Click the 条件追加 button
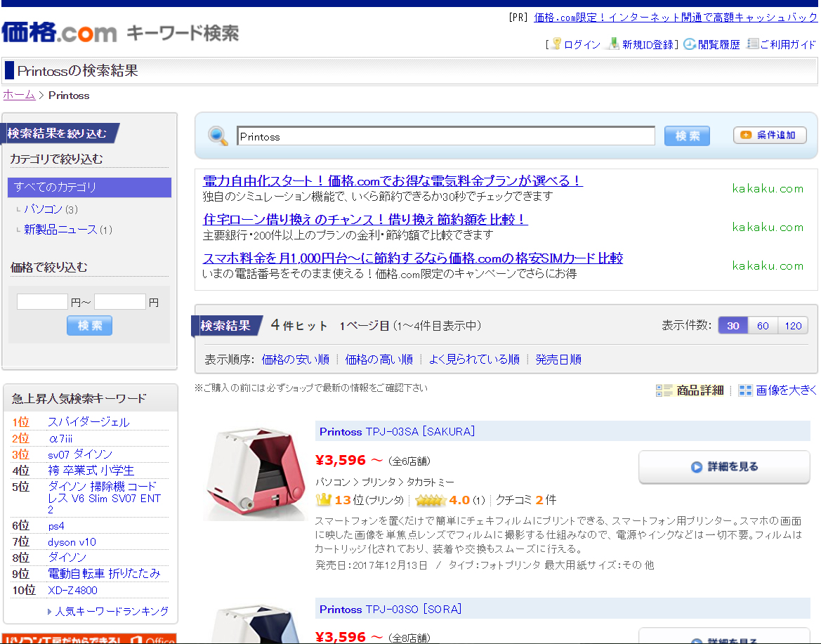This screenshot has width=821, height=644. click(769, 135)
